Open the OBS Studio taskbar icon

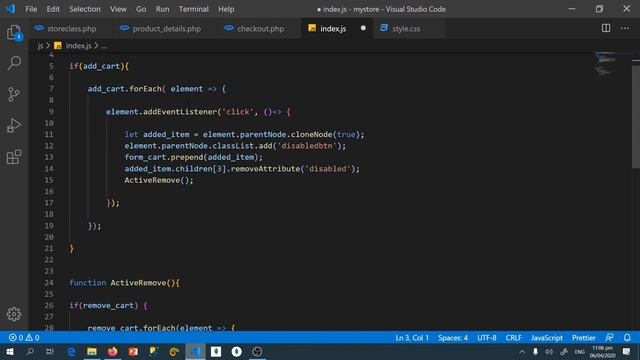point(257,351)
